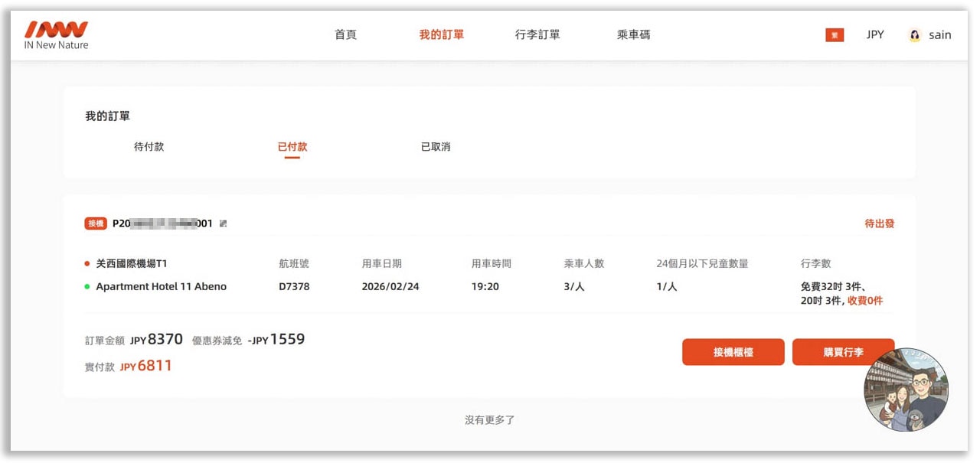Click the 沒有更多了 footer text
980x463 pixels.
click(x=489, y=420)
